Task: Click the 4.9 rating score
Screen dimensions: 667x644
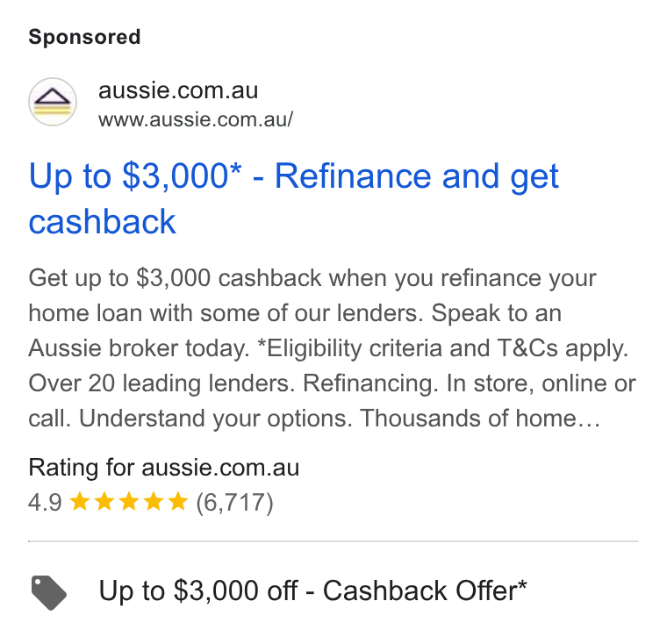Action: tap(45, 503)
